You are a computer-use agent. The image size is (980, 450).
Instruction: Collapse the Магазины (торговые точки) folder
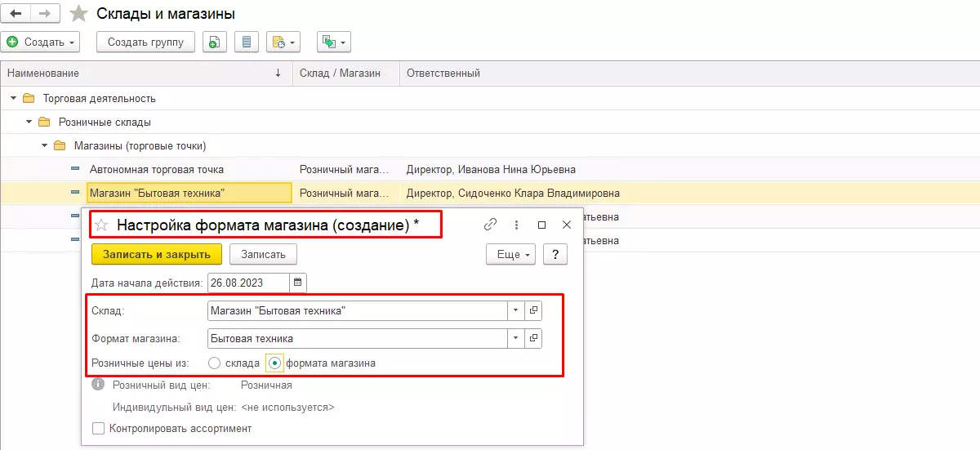44,146
